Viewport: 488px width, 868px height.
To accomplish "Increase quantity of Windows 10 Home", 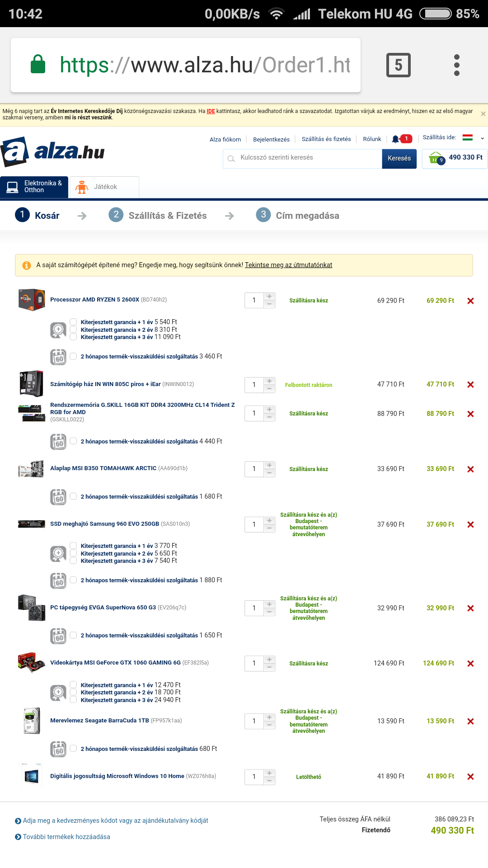I will tap(269, 773).
